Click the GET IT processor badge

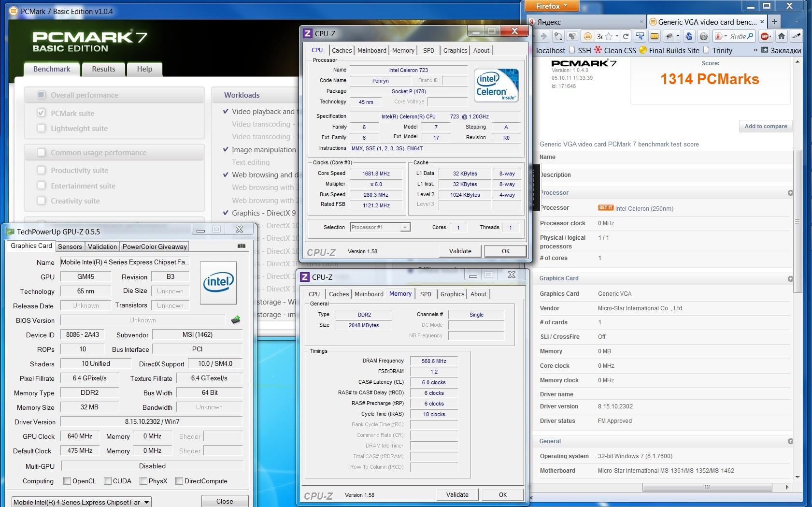click(605, 208)
